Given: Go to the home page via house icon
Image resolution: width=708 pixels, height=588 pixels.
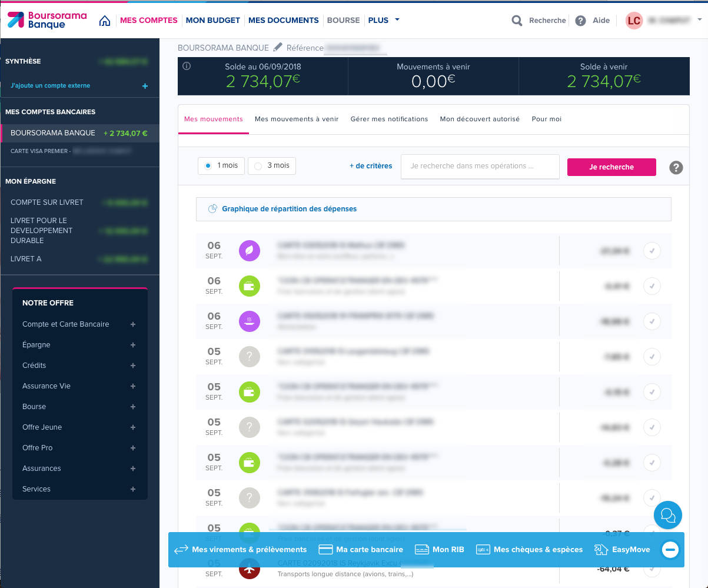Looking at the screenshot, I should pos(105,21).
